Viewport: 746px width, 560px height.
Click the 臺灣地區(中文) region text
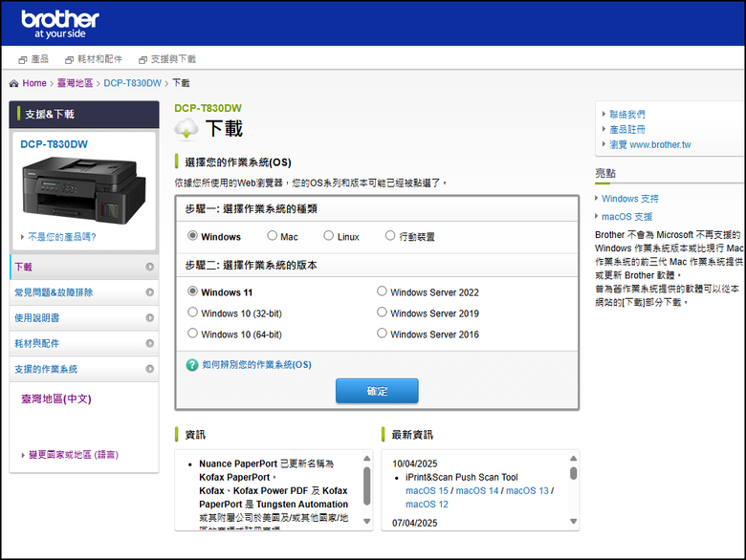click(56, 398)
